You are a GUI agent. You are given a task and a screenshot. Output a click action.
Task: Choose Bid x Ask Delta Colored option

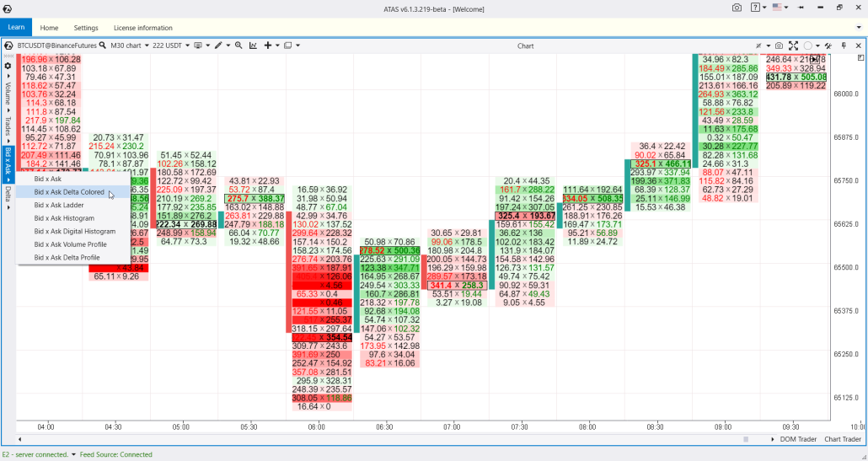coord(69,192)
